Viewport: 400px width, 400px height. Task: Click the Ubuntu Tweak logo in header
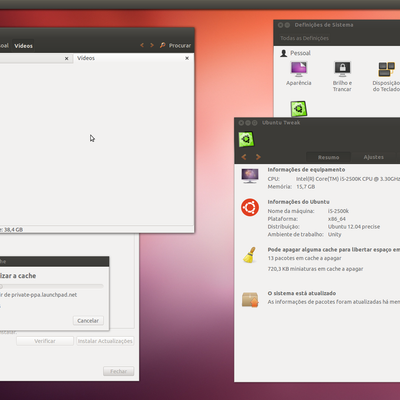click(246, 139)
